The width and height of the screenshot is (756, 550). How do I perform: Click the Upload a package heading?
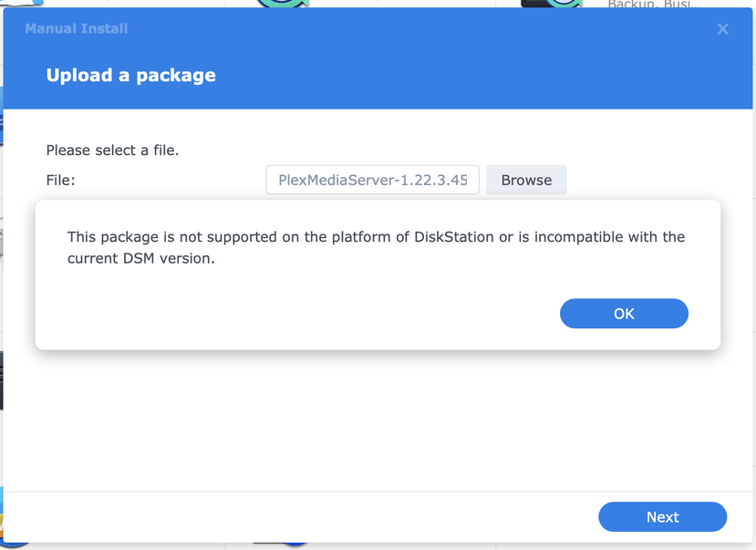pyautogui.click(x=131, y=75)
